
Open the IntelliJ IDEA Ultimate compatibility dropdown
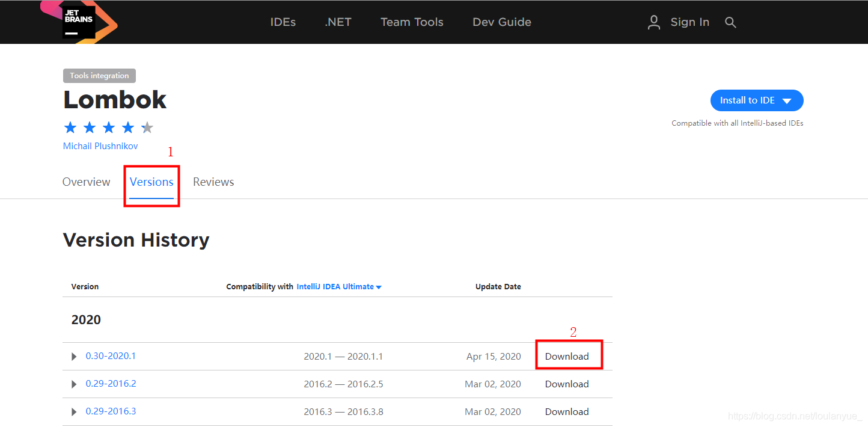pos(339,287)
